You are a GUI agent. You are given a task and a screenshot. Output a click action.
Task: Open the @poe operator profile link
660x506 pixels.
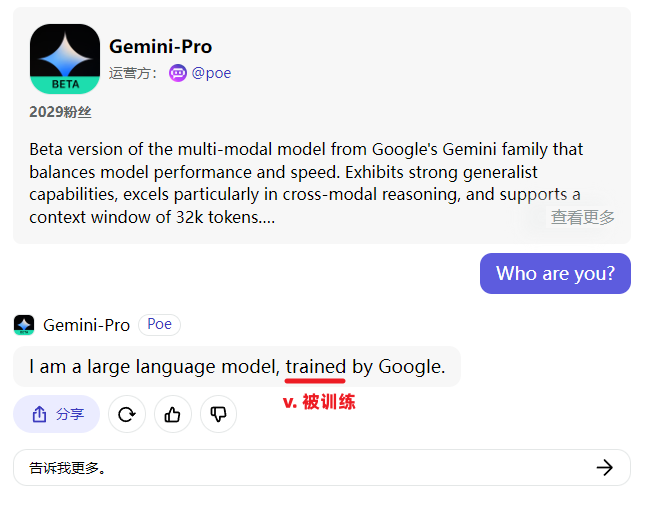coord(211,73)
